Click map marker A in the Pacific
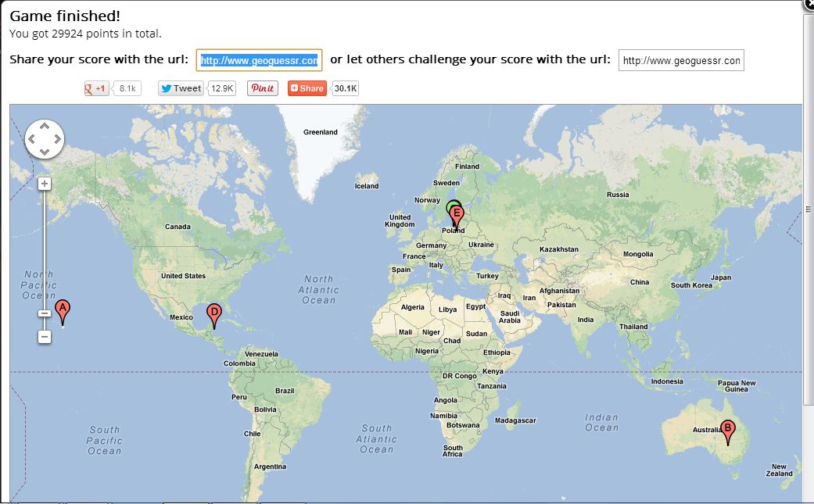814x504 pixels. click(63, 312)
